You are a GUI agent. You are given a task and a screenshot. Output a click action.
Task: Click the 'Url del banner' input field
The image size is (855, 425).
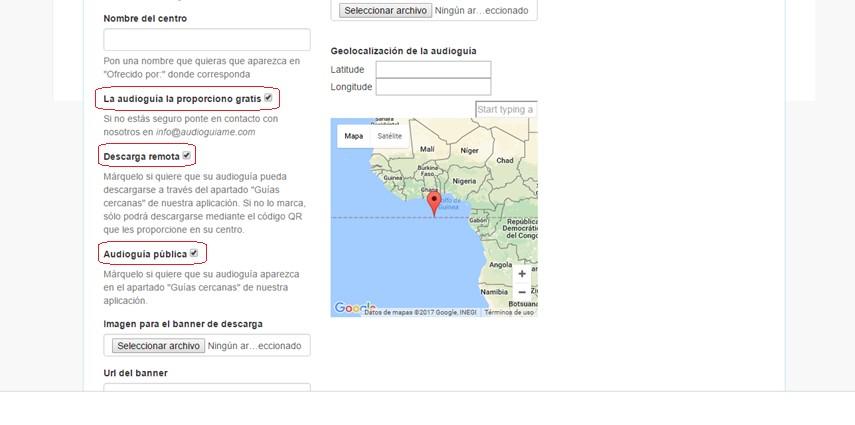pos(207,390)
